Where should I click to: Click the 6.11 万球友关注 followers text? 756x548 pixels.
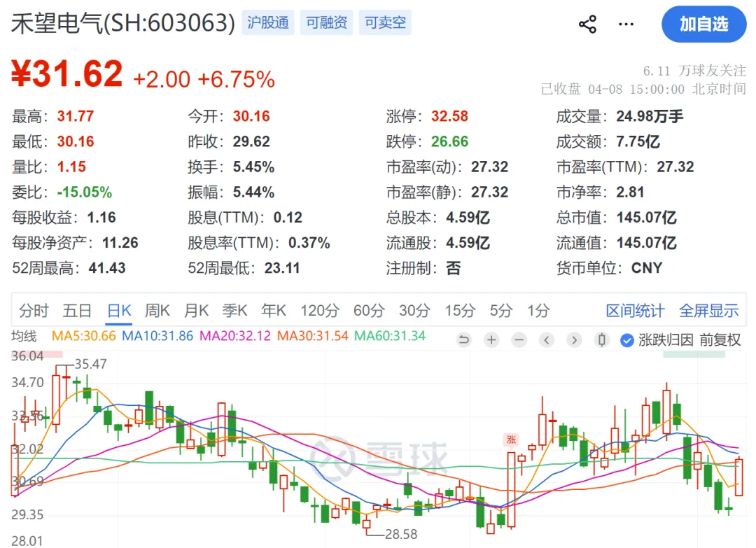694,71
